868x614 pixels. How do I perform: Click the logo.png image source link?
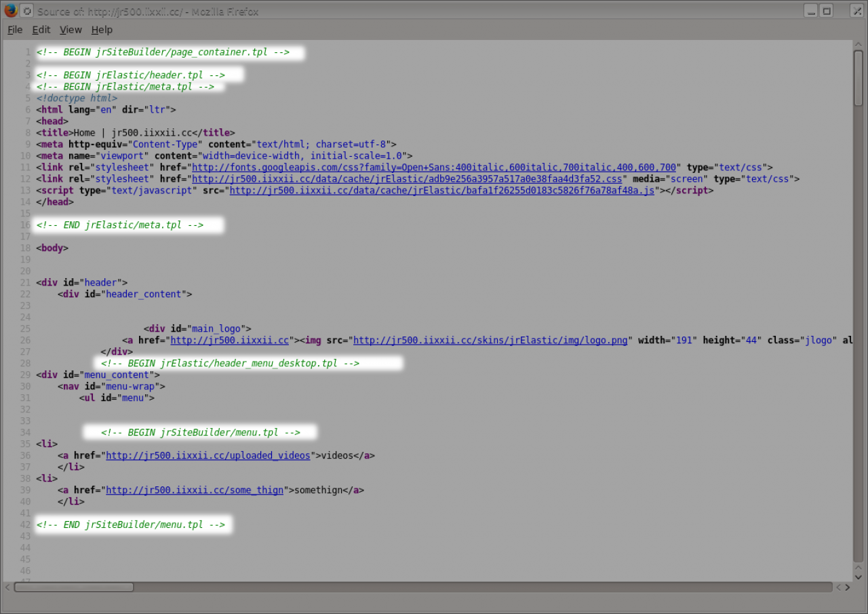(x=490, y=341)
